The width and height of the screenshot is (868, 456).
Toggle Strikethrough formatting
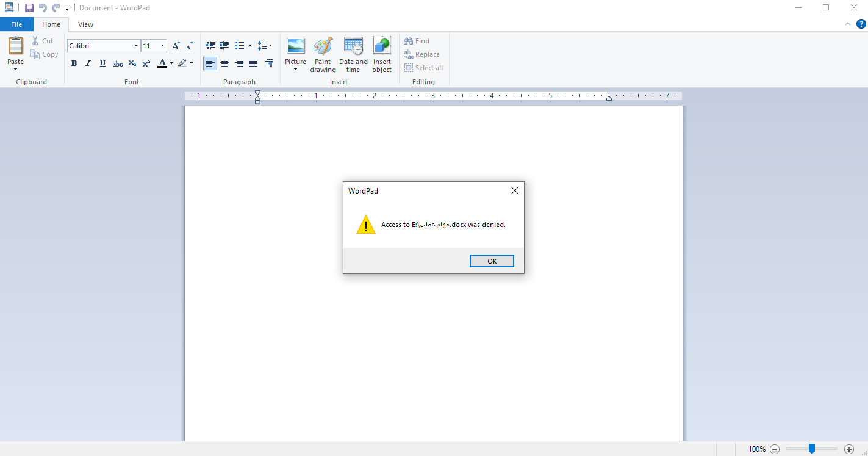(x=118, y=63)
